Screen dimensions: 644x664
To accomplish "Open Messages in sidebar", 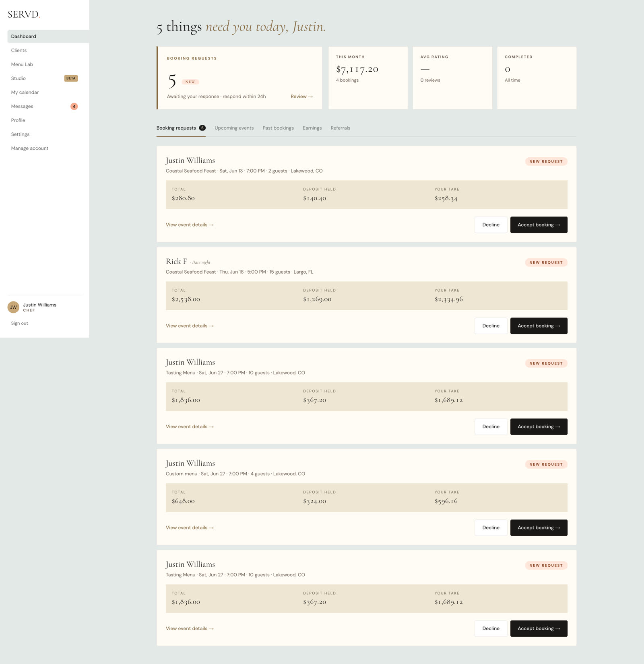I will (x=22, y=106).
